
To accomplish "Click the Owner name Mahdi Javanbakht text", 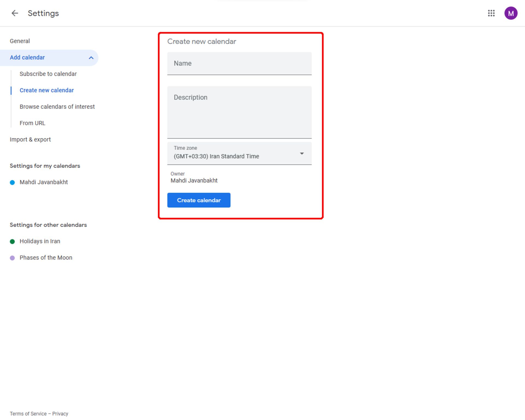I will [194, 180].
